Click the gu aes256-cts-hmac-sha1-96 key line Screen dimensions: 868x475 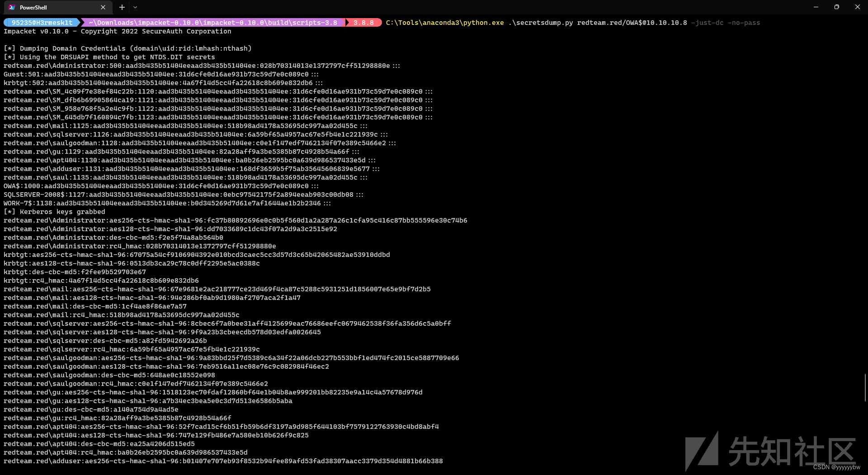click(213, 392)
